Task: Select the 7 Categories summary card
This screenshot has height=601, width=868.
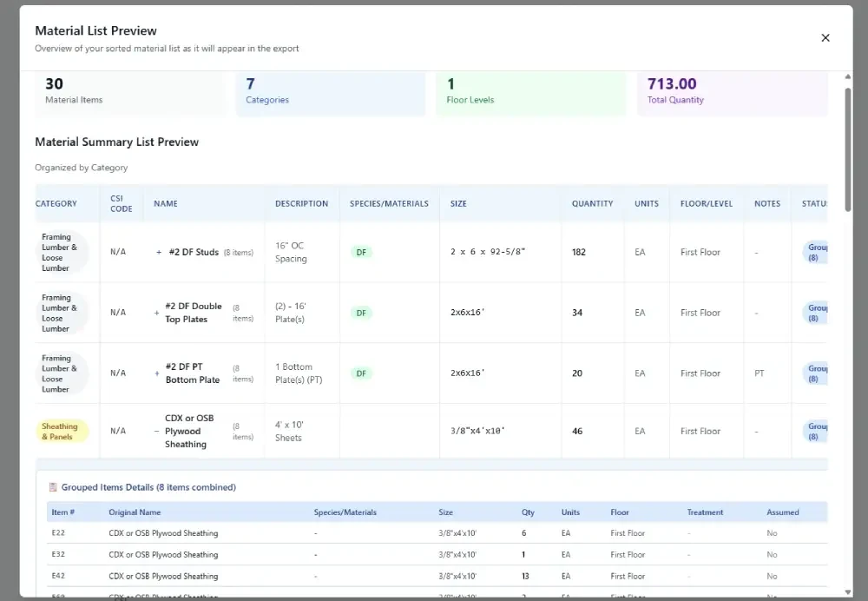Action: tap(331, 93)
